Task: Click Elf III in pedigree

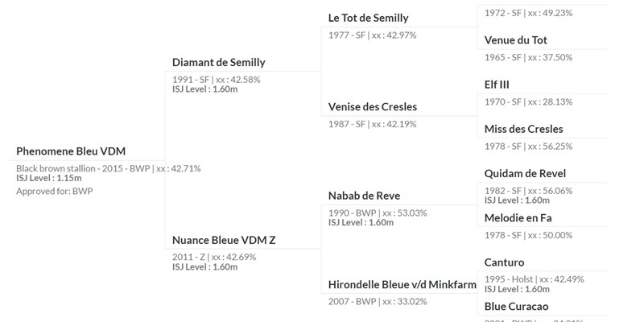Action: pyautogui.click(x=497, y=85)
